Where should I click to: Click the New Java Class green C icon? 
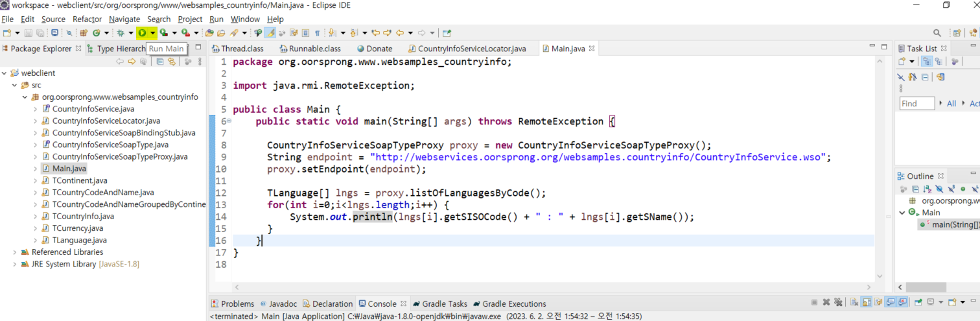(96, 32)
